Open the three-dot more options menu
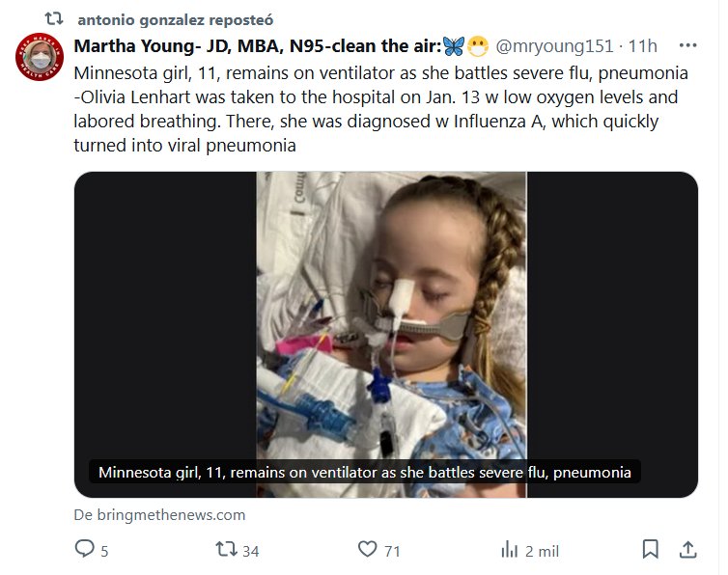728x575 pixels. 688,45
